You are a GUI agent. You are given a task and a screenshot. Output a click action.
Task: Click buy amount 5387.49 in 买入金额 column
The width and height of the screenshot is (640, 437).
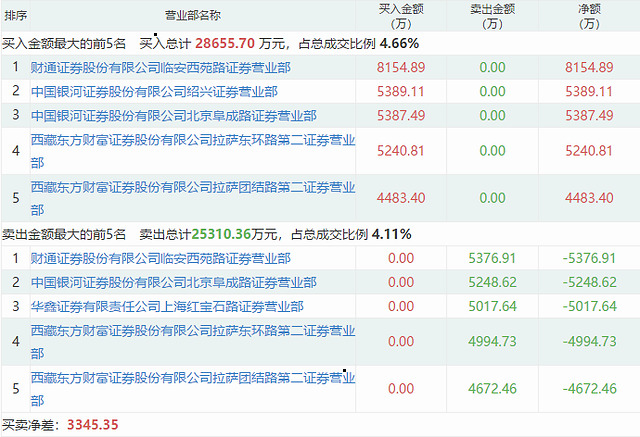(401, 115)
